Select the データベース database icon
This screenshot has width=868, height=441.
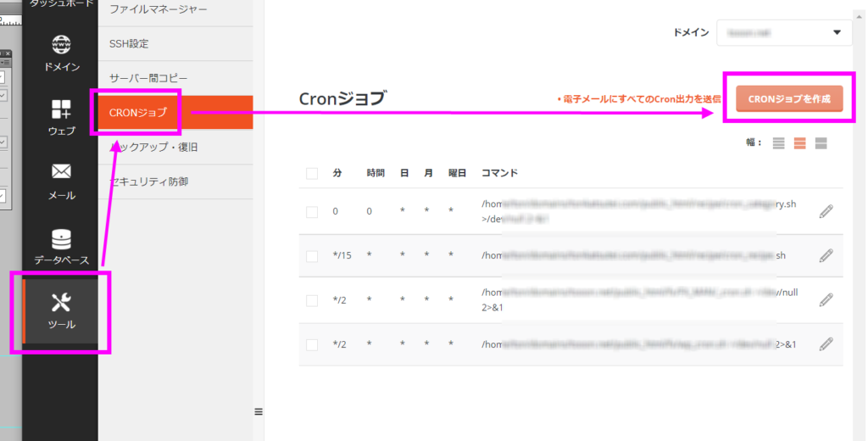click(x=61, y=239)
